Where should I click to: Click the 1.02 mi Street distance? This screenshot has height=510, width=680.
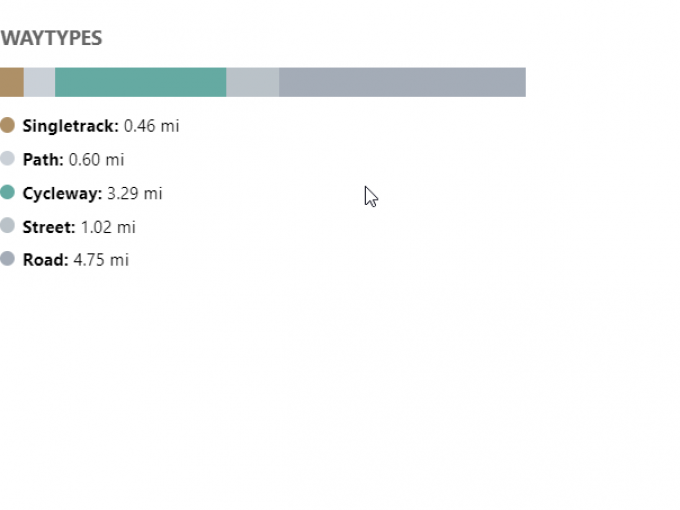108,227
